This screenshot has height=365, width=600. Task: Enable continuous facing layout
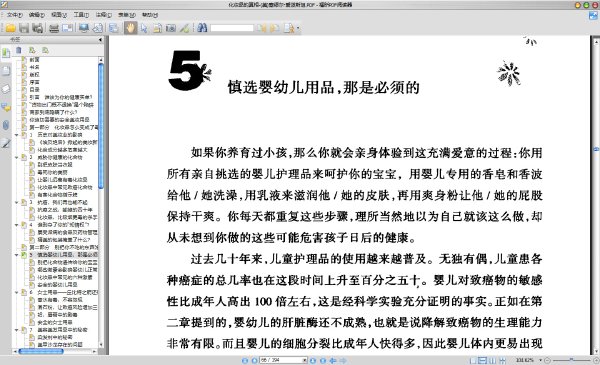pos(502,360)
